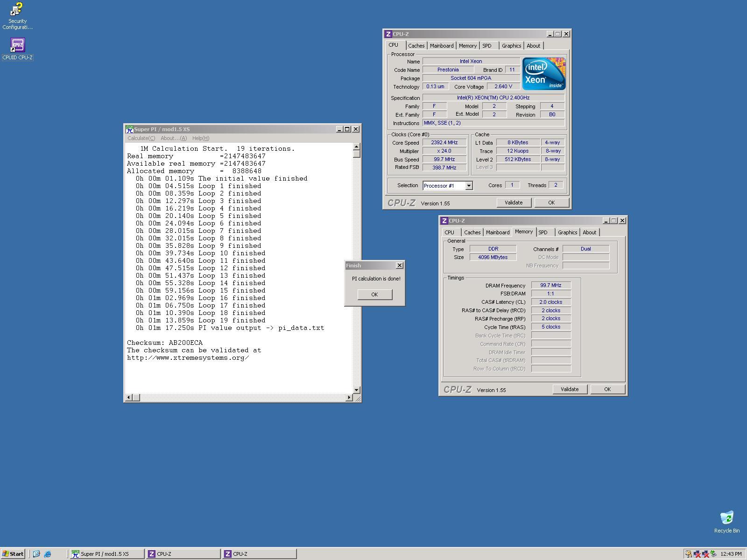Click the CAS# Latency 2.0 clocks field
747x560 pixels.
click(x=551, y=302)
